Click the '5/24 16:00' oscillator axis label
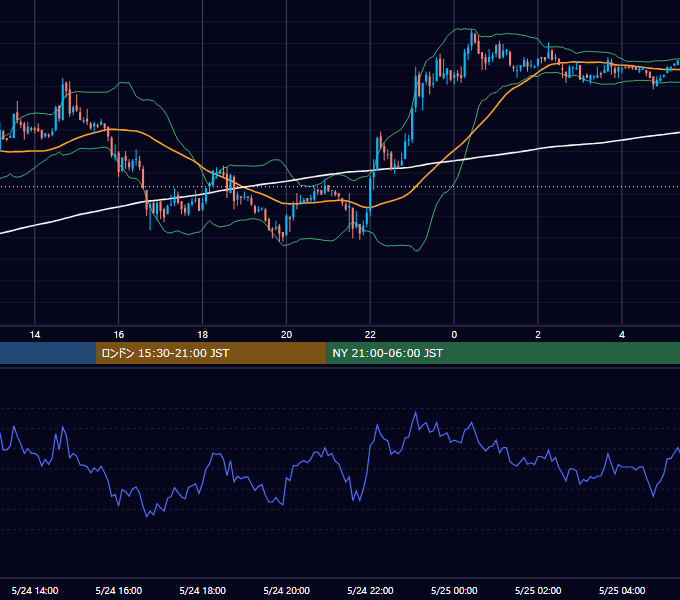 tap(118, 590)
